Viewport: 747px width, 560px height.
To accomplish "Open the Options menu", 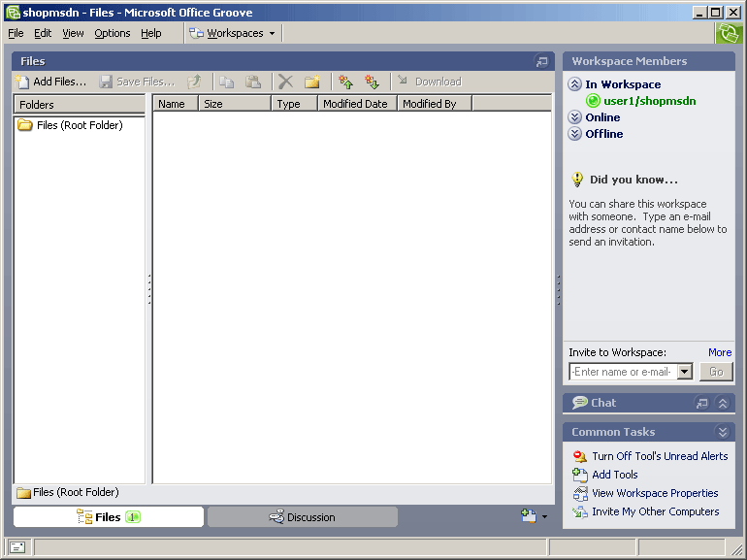I will (112, 33).
